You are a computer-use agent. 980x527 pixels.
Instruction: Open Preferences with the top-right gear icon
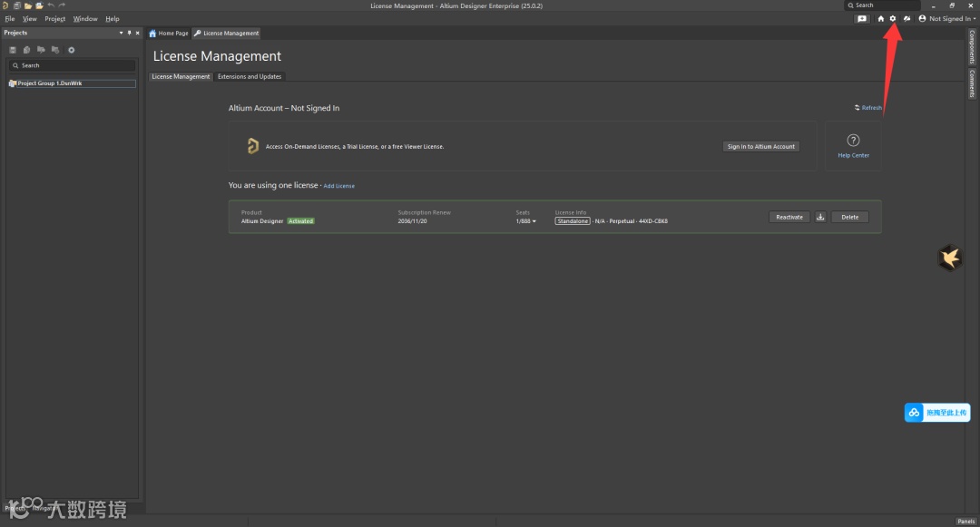pyautogui.click(x=893, y=19)
